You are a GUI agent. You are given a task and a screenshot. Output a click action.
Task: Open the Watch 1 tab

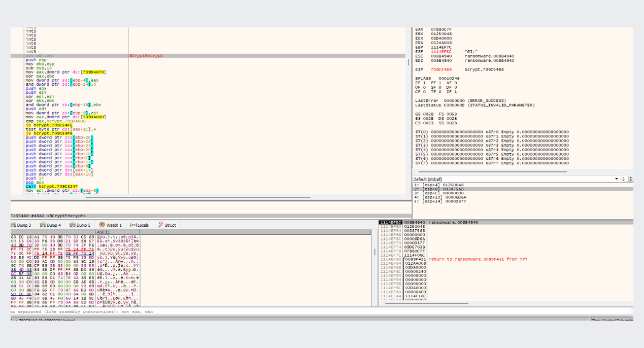111,225
